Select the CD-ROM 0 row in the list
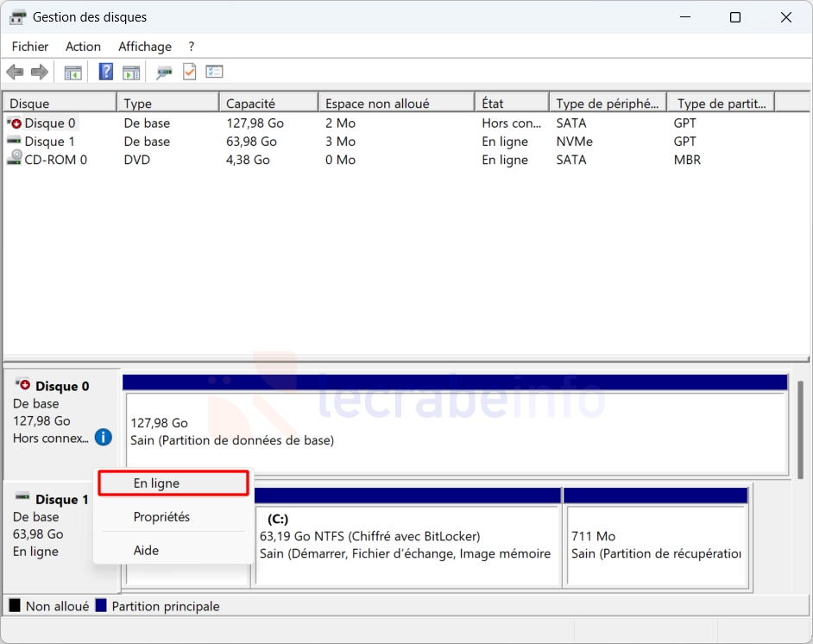This screenshot has height=644, width=813. [55, 160]
